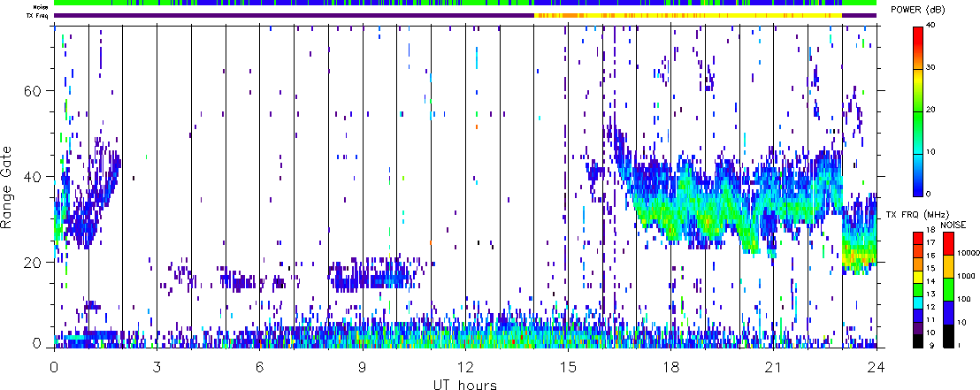
Task: Click the Range Gate axis label
Action: (8, 186)
